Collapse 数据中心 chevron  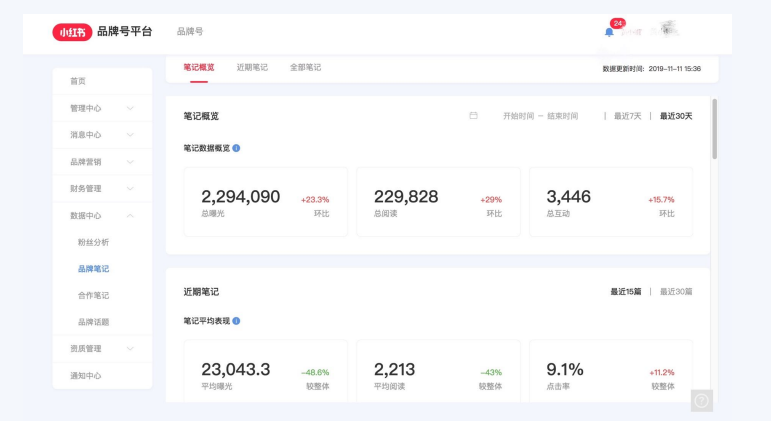(x=130, y=215)
